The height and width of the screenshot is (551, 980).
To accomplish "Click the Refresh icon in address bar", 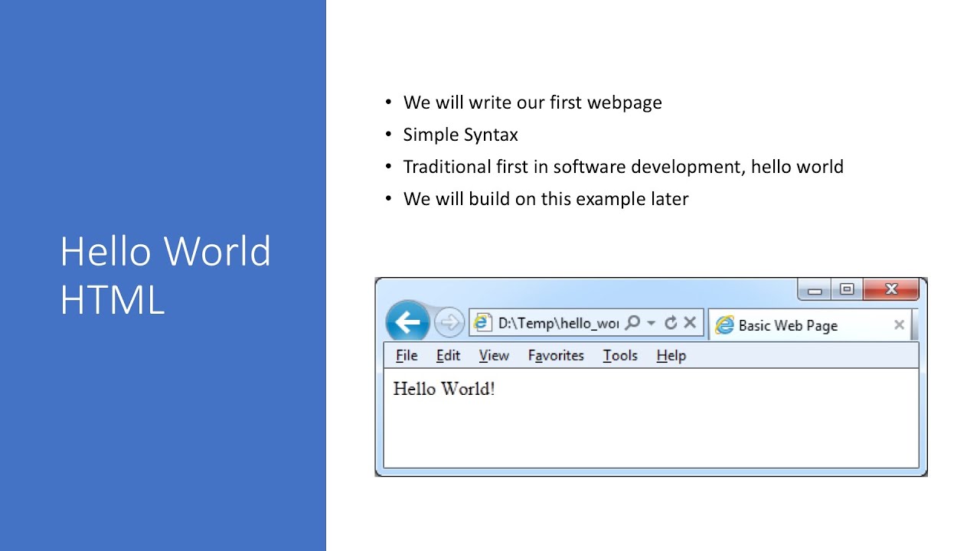I will click(x=671, y=323).
